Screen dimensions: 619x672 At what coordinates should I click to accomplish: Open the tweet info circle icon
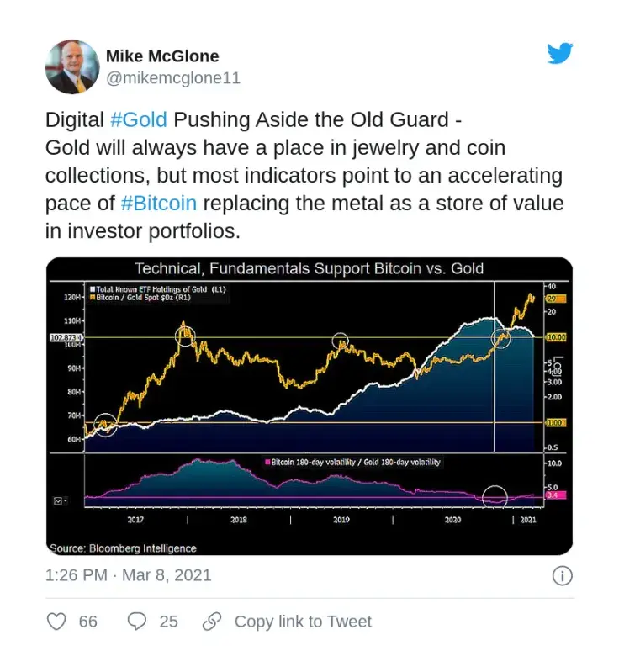(x=562, y=576)
